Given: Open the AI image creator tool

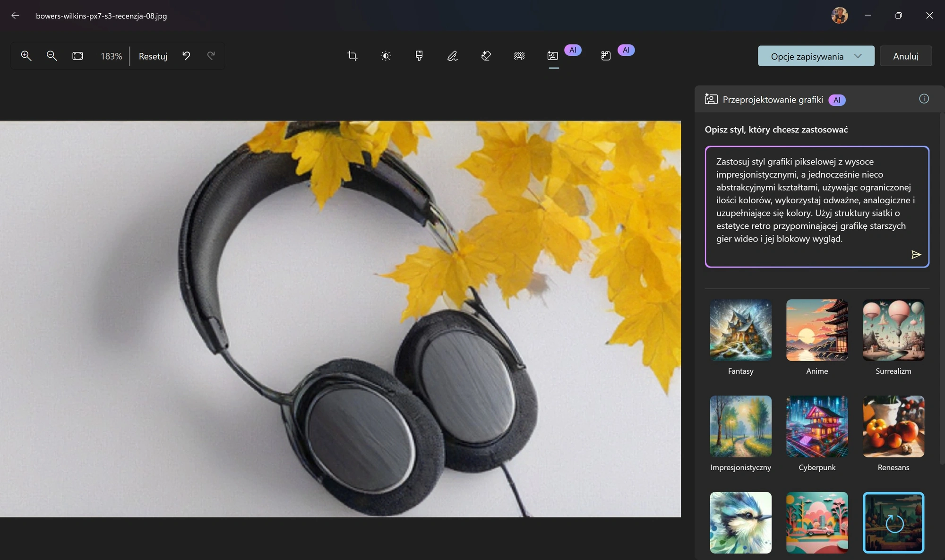Looking at the screenshot, I should click(x=606, y=56).
